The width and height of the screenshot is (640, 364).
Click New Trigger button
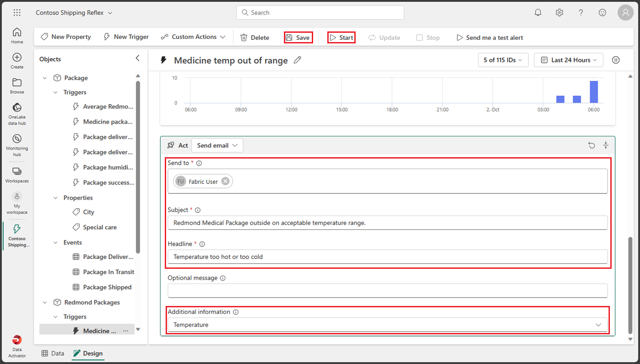(126, 37)
